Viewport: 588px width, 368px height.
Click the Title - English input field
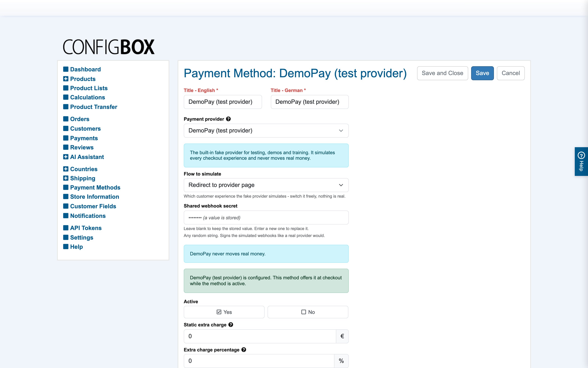[x=223, y=102]
